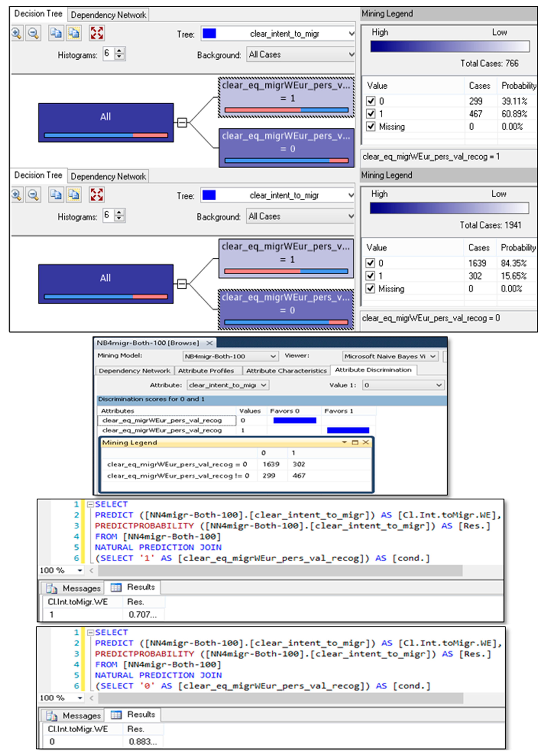Open the Viewer Microsoft Naive Bayes dropdown
Viewport: 546px width, 756px height.
433,356
